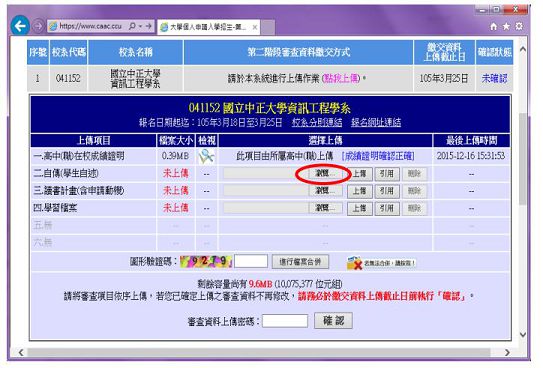The width and height of the screenshot is (543, 368).
Task: Click the vertical scrollbar thumb
Action: (523, 158)
